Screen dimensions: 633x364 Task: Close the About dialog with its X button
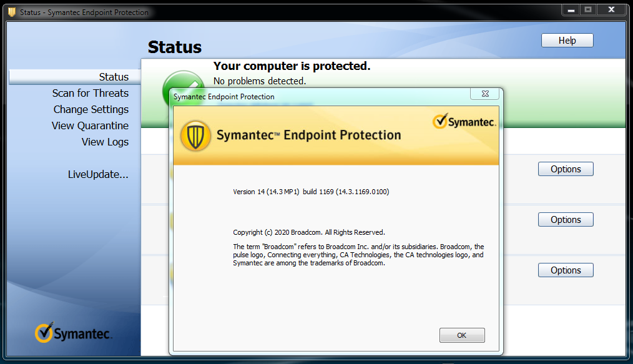(484, 93)
